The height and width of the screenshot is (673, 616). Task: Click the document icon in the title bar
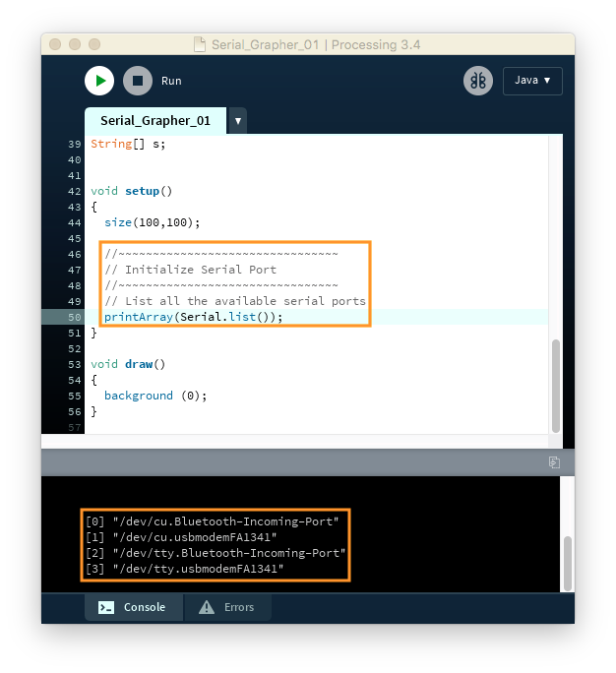[x=200, y=44]
